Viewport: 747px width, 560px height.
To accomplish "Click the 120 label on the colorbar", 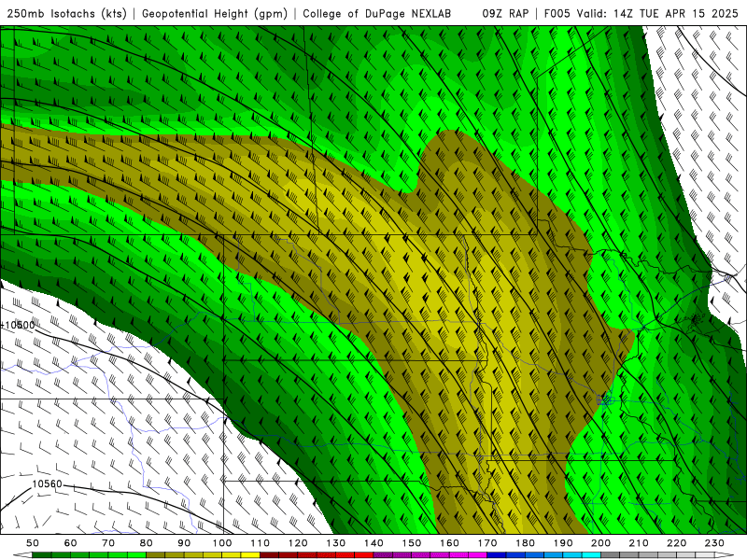I will click(298, 543).
